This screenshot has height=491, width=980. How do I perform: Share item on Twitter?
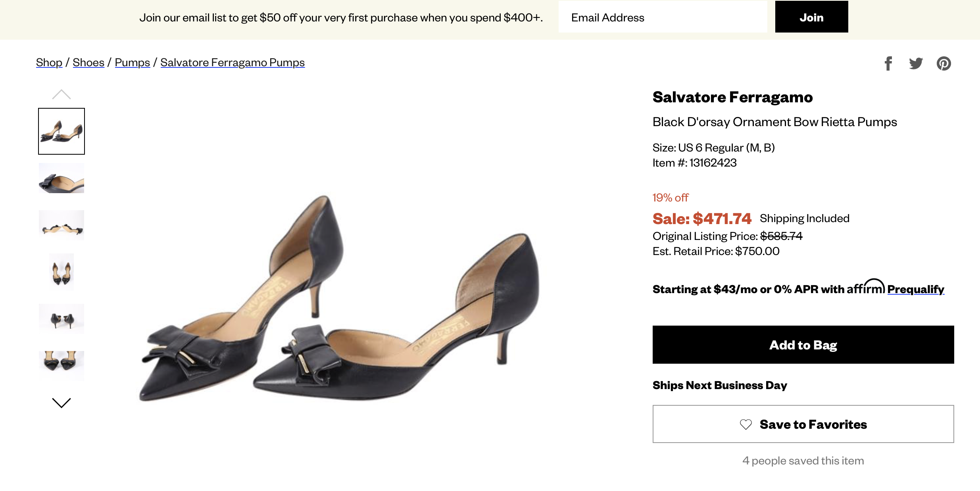pyautogui.click(x=916, y=63)
